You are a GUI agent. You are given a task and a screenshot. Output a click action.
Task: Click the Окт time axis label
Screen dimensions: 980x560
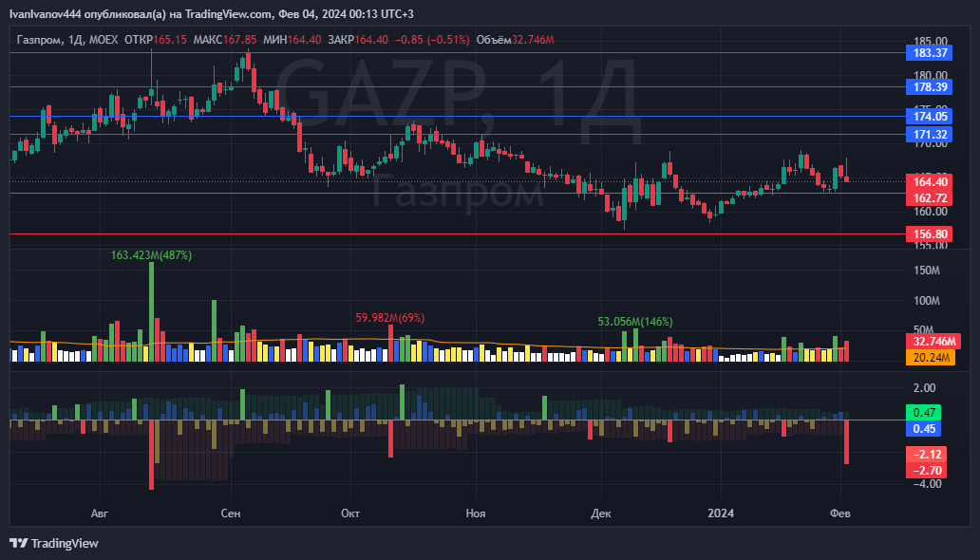click(350, 513)
